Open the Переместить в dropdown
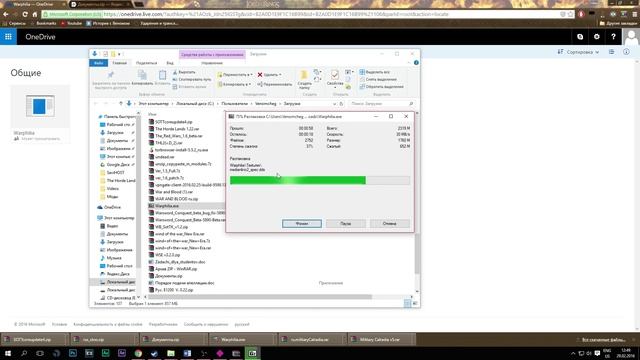 (235, 75)
